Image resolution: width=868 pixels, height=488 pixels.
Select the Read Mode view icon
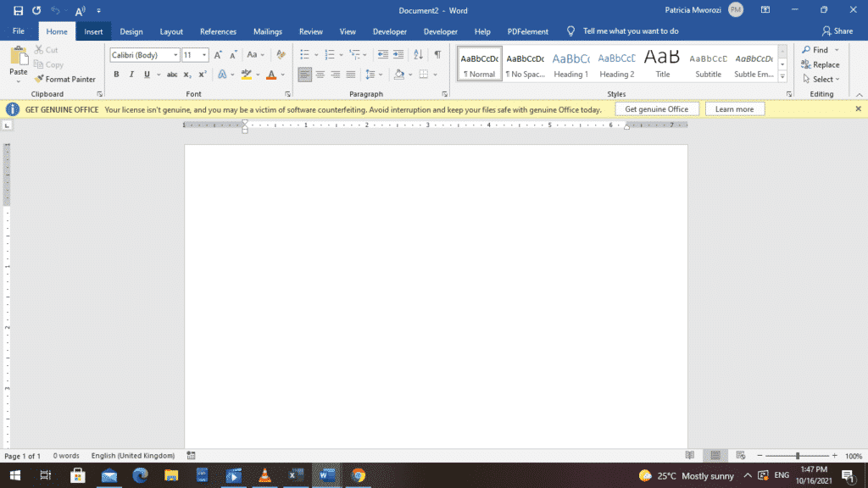click(x=691, y=456)
